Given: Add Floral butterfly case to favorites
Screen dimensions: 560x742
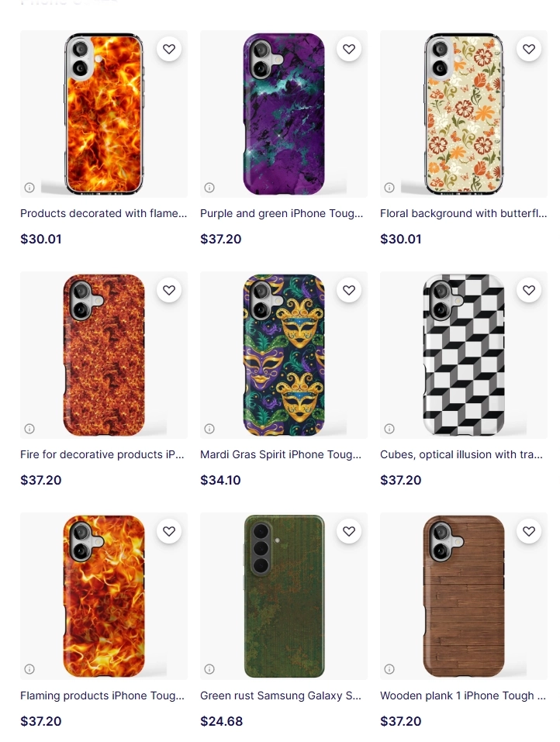Looking at the screenshot, I should coord(529,49).
